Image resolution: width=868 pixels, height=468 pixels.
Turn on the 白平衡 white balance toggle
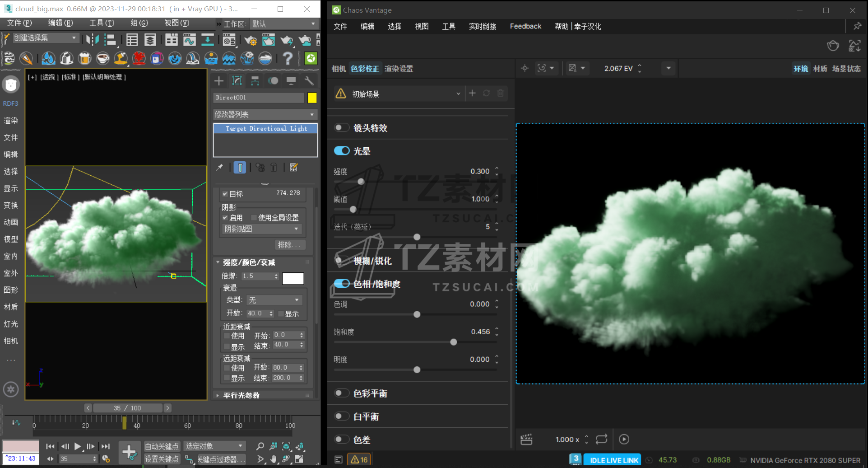(342, 417)
